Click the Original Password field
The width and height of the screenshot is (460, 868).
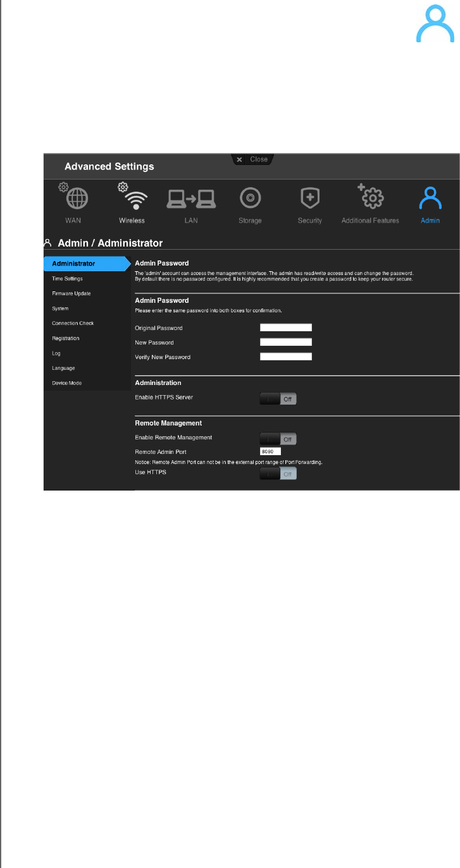point(286,327)
